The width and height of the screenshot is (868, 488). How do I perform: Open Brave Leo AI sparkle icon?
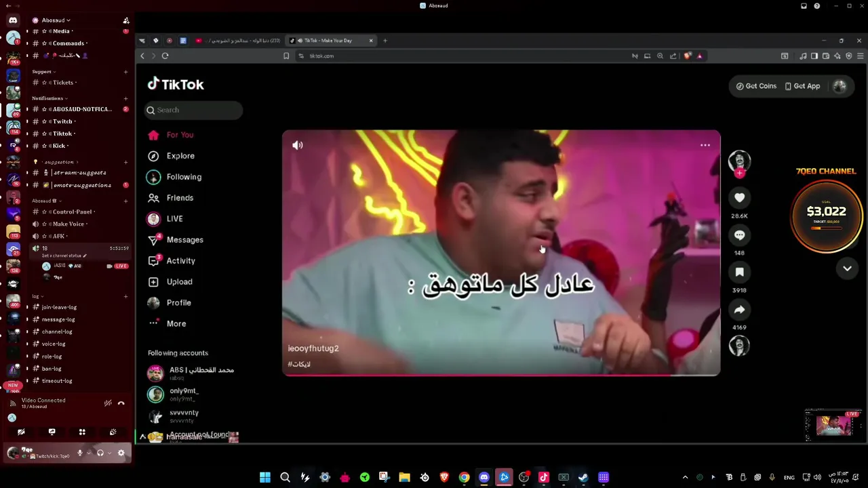[x=837, y=56]
